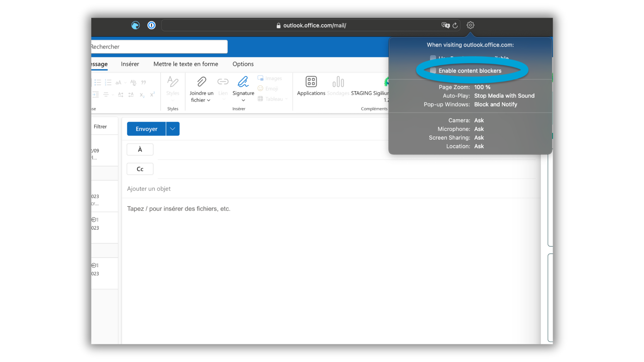
Task: Click the quote formatting icon
Action: [x=144, y=82]
